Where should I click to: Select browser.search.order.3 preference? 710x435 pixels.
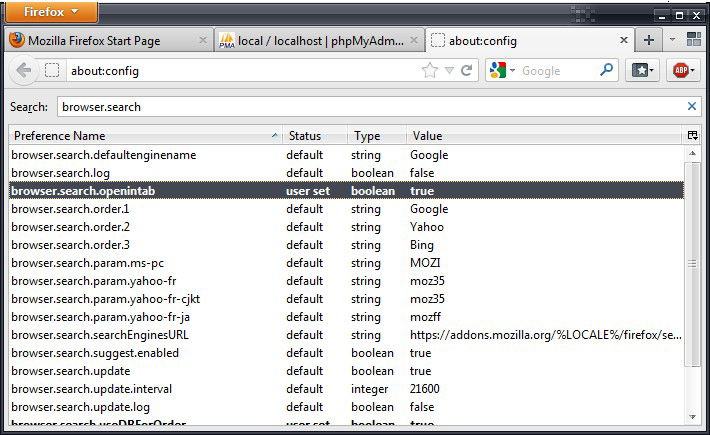(346, 245)
